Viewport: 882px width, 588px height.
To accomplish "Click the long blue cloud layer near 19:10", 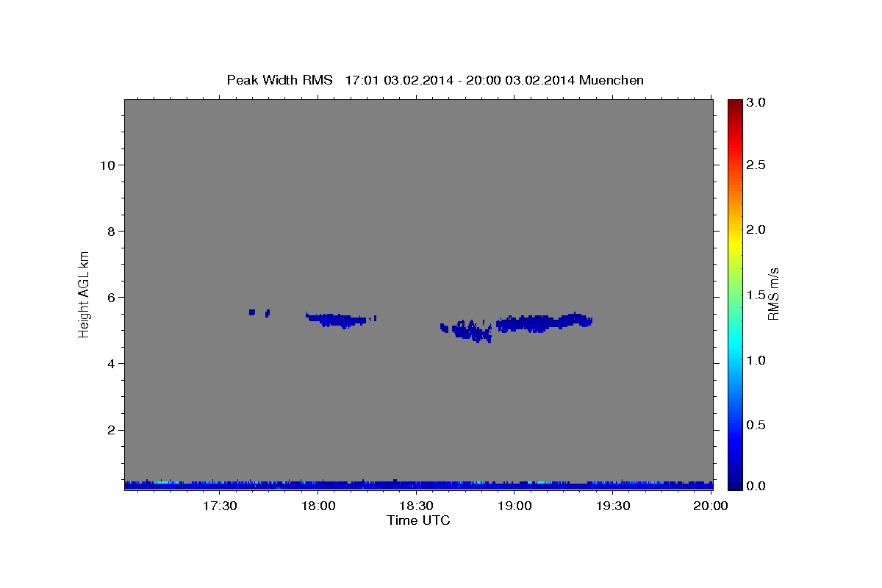I will click(x=544, y=322).
